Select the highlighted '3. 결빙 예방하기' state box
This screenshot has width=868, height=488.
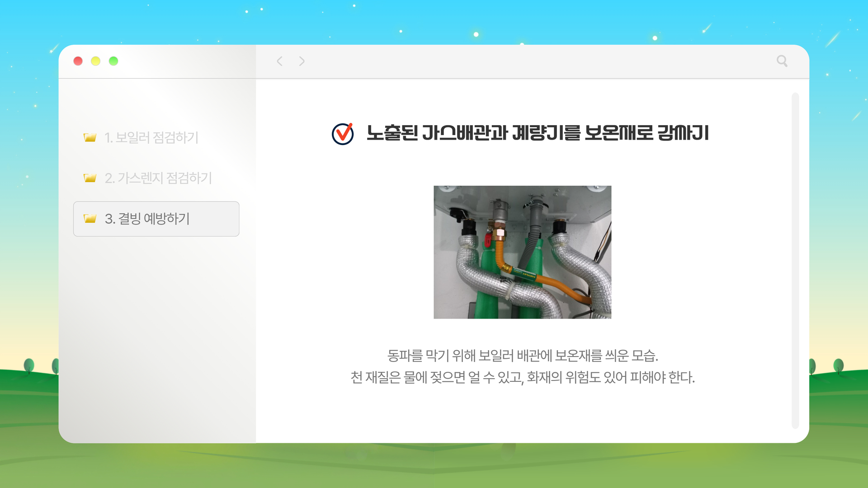click(156, 219)
